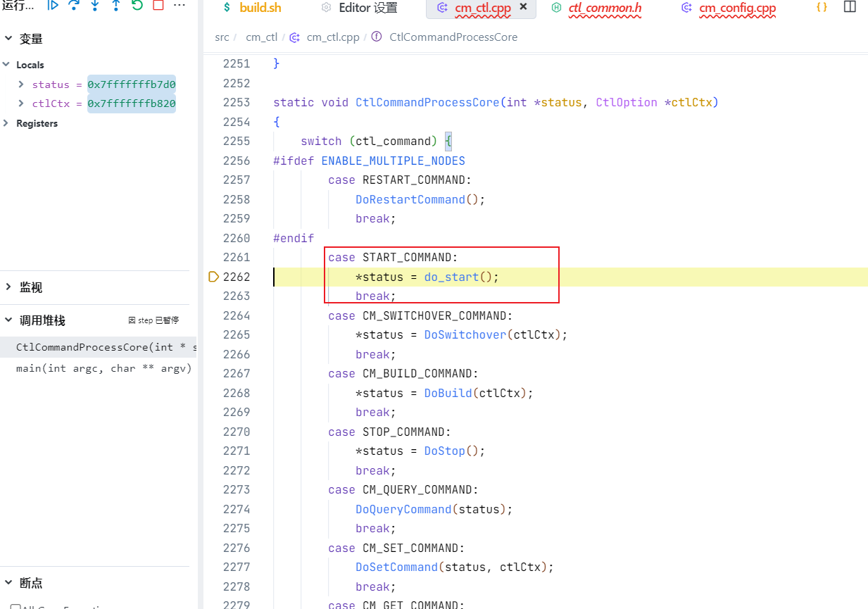868x609 pixels.
Task: Select main stack frame in call stack
Action: pos(103,368)
